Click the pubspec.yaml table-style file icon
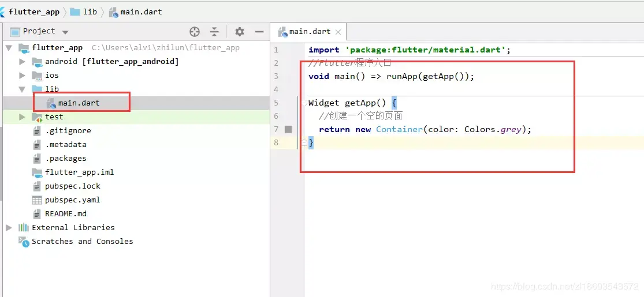 coord(37,200)
